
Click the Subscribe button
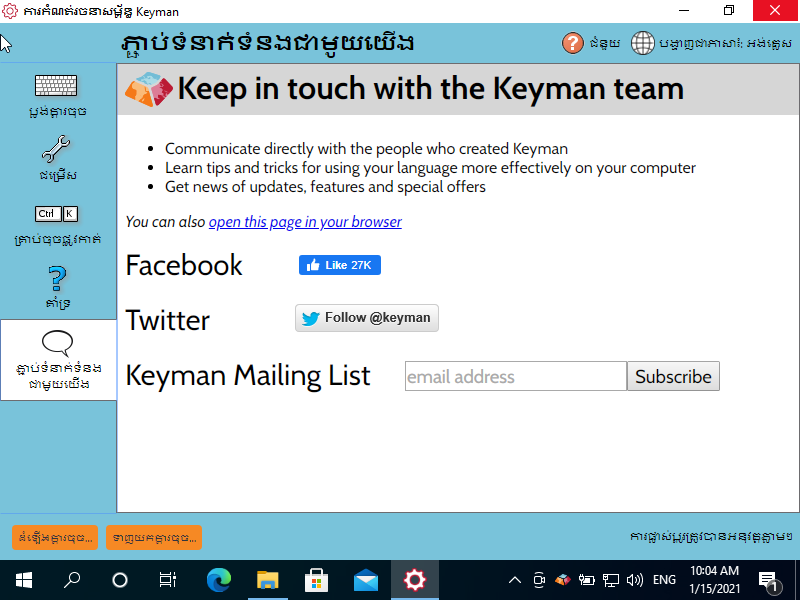[x=673, y=376]
